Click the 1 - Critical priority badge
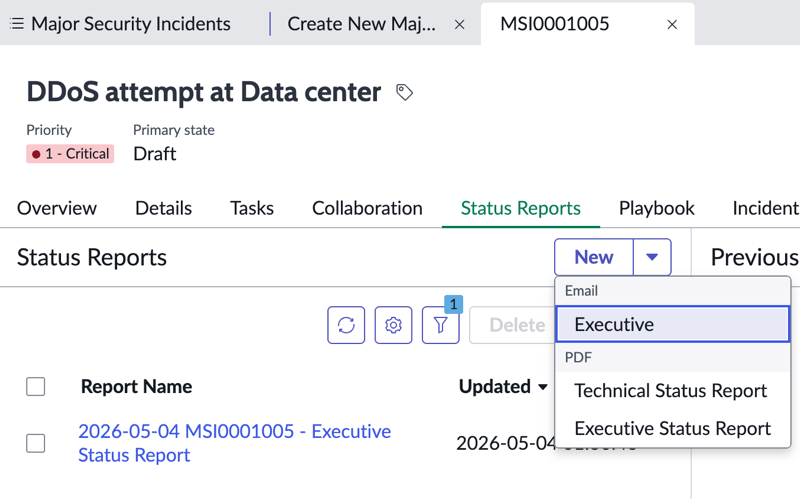Screen dimensions: 800x499 tap(70, 154)
